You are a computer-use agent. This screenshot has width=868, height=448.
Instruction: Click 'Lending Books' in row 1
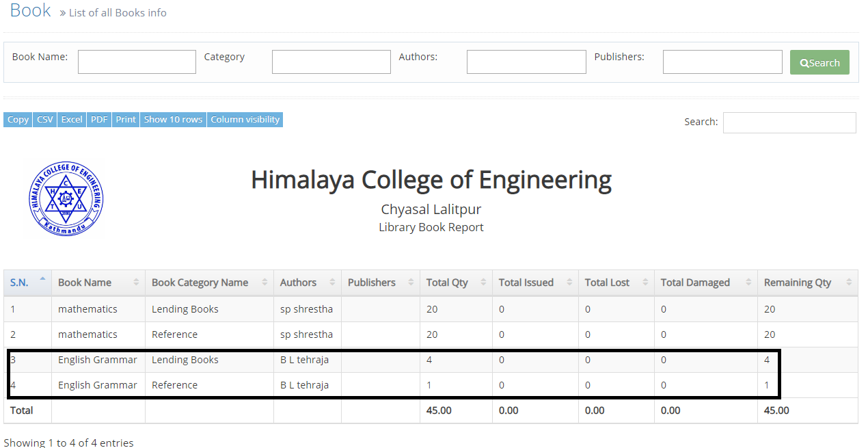185,309
